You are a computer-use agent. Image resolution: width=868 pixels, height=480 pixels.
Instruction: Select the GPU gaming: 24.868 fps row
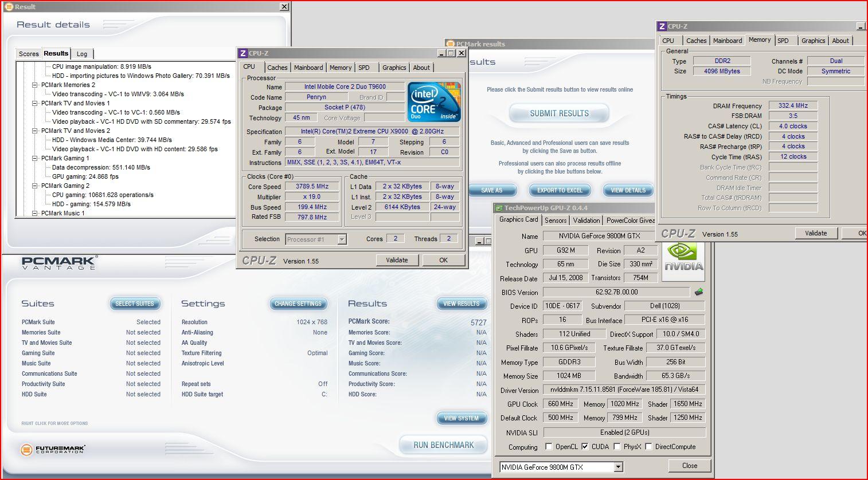point(85,176)
